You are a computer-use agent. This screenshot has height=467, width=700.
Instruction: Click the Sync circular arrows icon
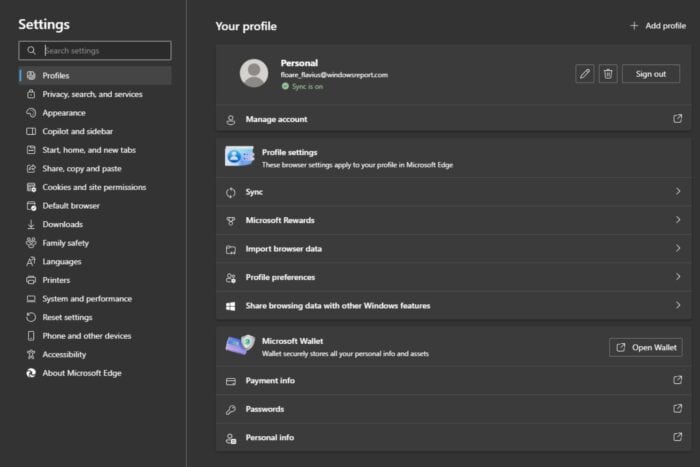pyautogui.click(x=231, y=192)
